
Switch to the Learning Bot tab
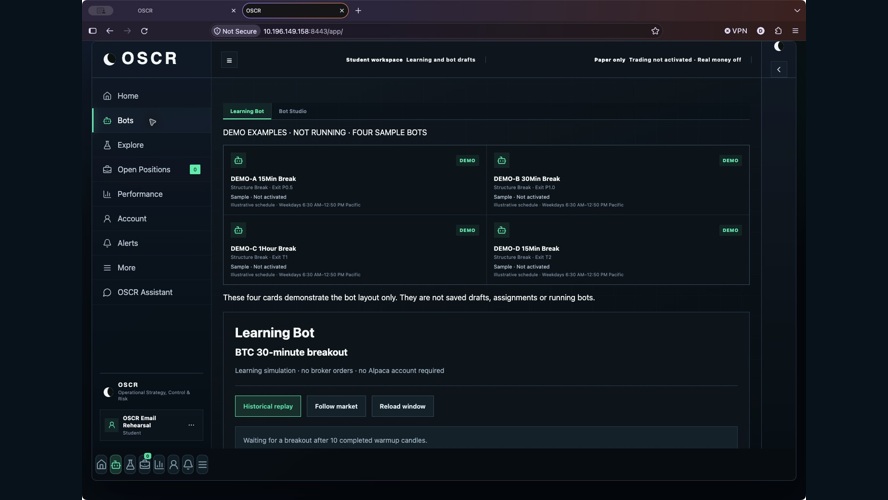[x=247, y=111]
